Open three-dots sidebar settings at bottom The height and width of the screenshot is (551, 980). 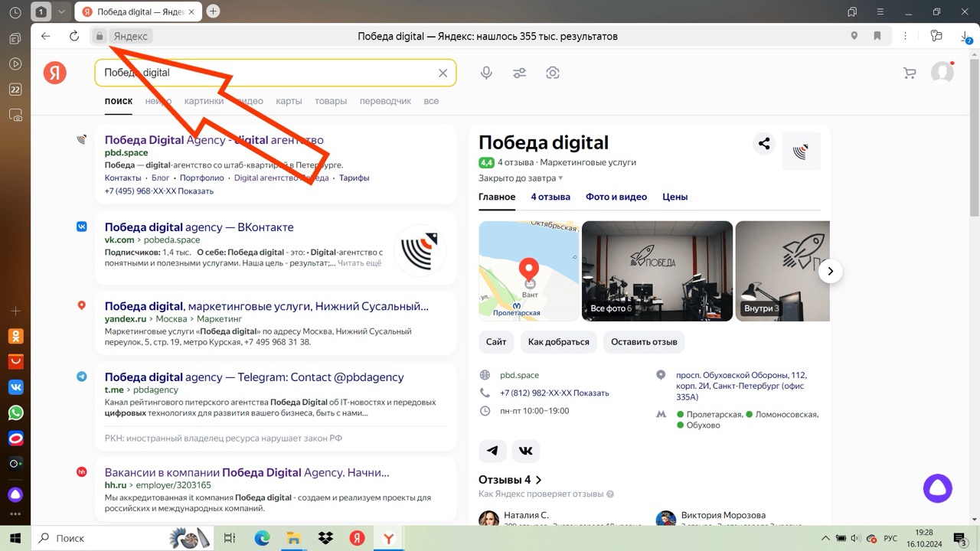pos(15,515)
